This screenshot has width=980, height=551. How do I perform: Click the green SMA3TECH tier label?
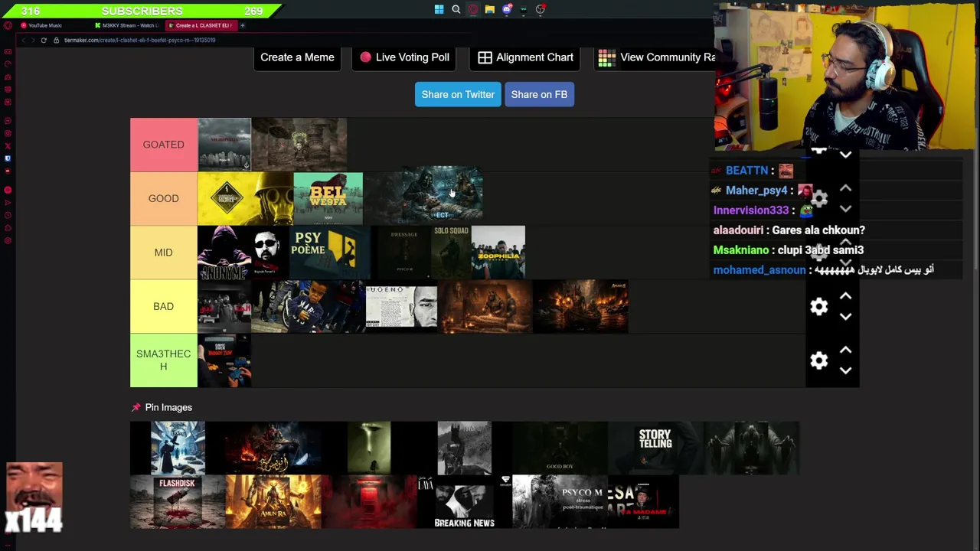(x=163, y=360)
